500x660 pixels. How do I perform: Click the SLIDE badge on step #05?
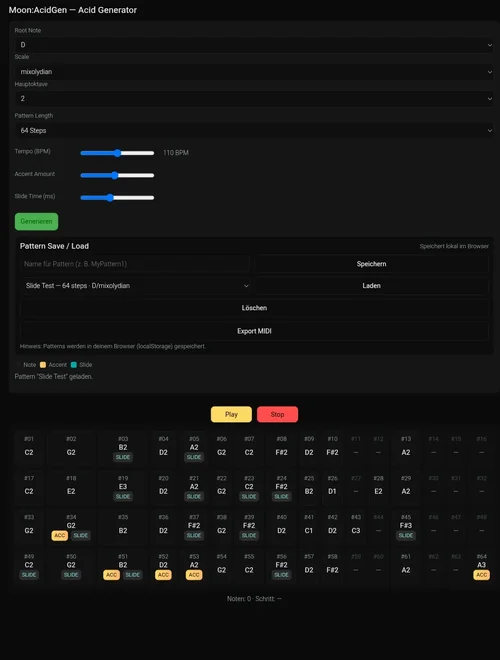pos(194,457)
